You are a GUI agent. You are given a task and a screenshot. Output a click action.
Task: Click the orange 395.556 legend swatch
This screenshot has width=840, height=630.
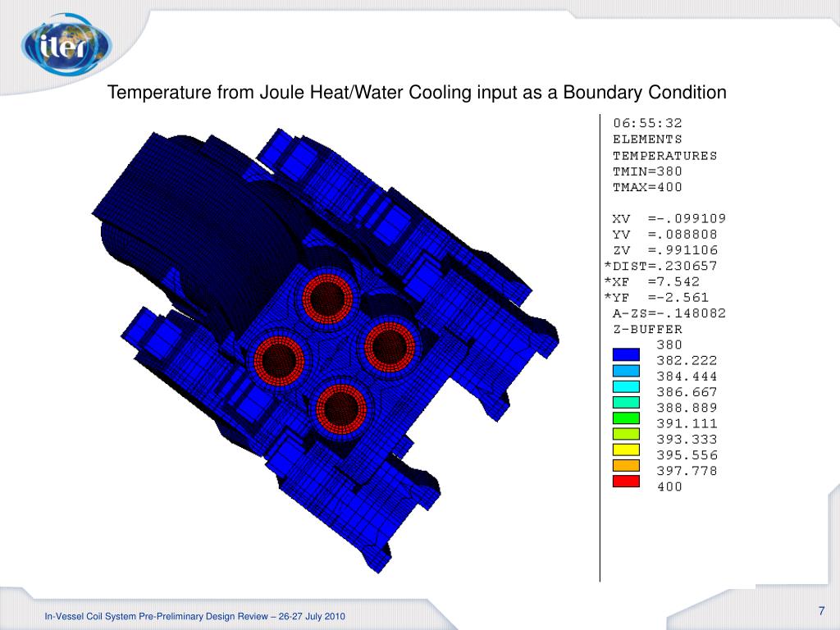point(626,465)
